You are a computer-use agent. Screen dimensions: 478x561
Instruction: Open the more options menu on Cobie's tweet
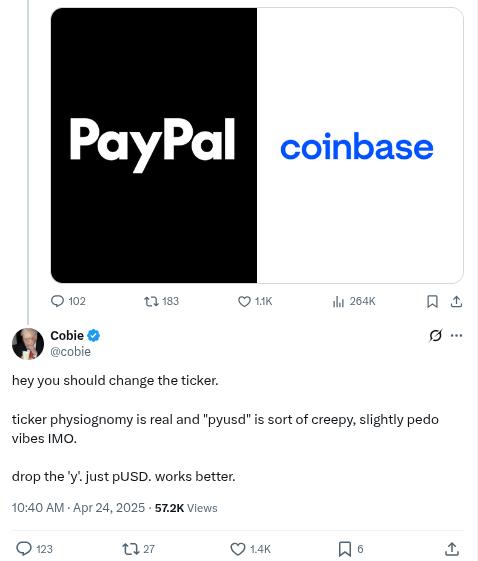point(456,335)
